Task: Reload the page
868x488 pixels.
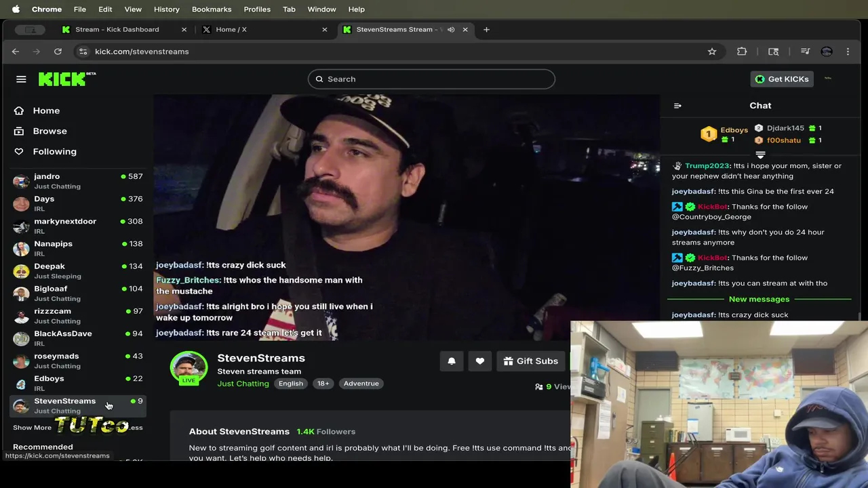Action: click(x=58, y=52)
